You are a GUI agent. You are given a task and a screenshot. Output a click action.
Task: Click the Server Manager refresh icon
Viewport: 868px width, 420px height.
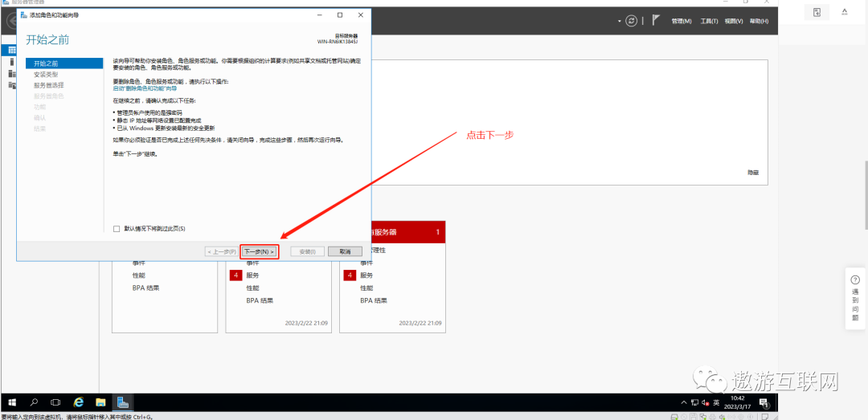[631, 21]
